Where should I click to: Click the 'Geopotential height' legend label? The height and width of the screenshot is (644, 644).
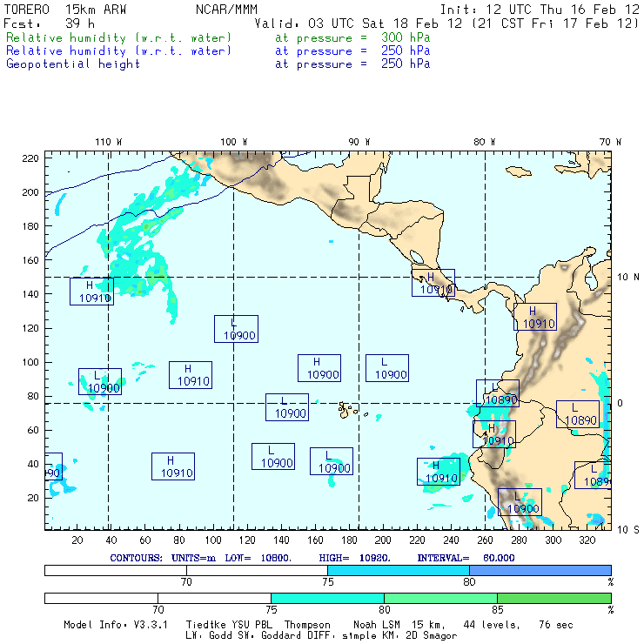coord(73,64)
